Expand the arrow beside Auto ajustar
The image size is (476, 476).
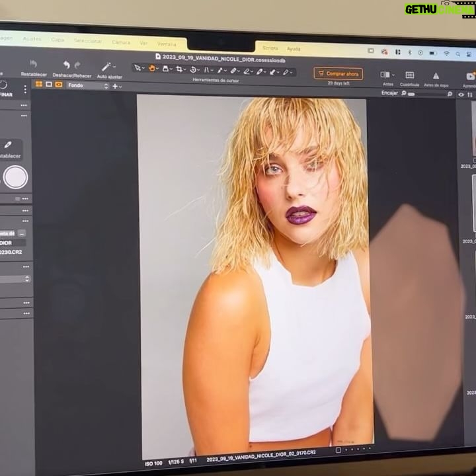pyautogui.click(x=114, y=67)
